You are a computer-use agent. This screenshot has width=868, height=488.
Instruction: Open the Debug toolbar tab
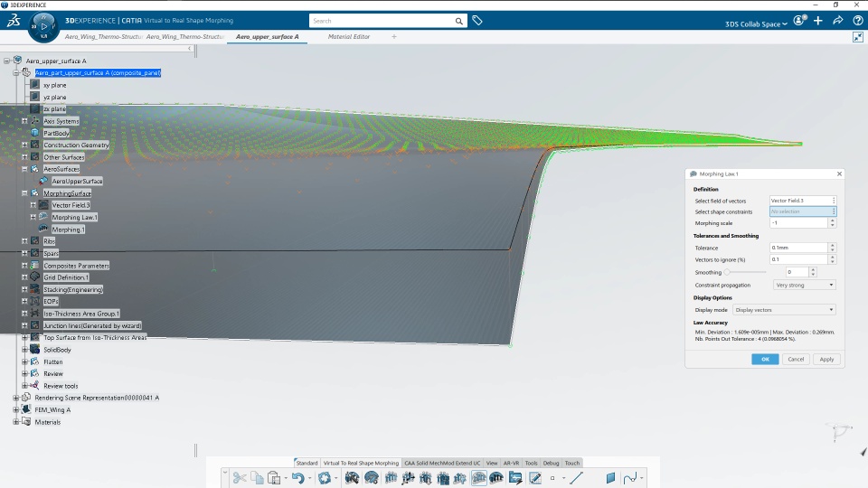point(551,463)
